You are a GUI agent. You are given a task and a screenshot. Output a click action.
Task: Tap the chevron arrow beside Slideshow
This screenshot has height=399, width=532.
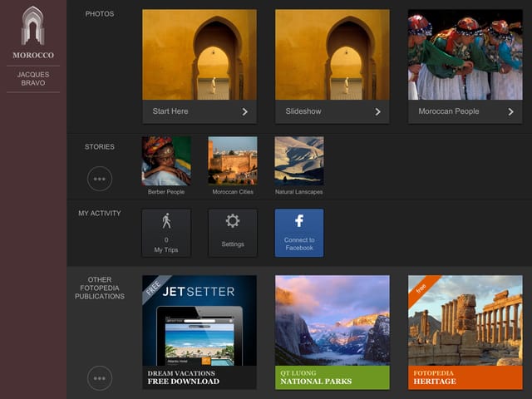(377, 111)
